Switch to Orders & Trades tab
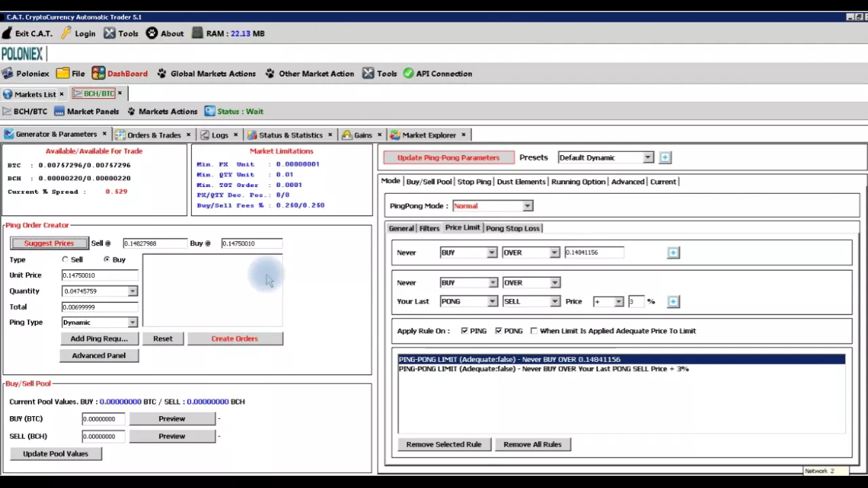Image resolution: width=868 pixels, height=488 pixels. click(153, 135)
